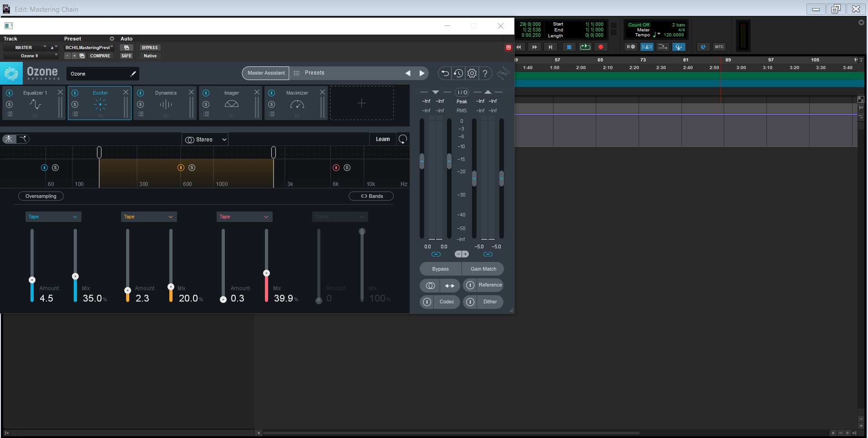Swap channels with the double-arrow icon

[450, 286]
